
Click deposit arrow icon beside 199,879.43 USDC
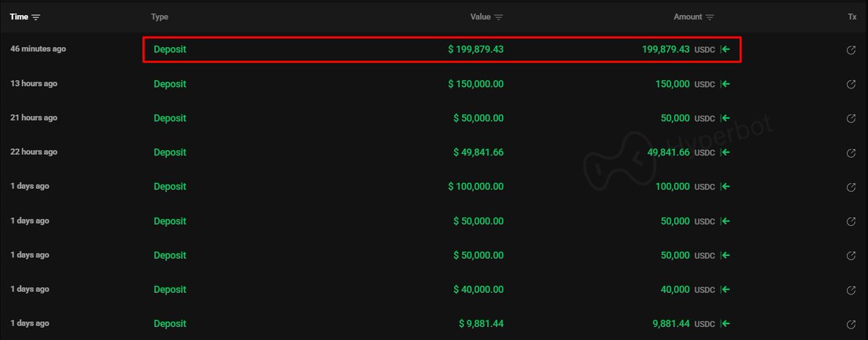click(726, 50)
